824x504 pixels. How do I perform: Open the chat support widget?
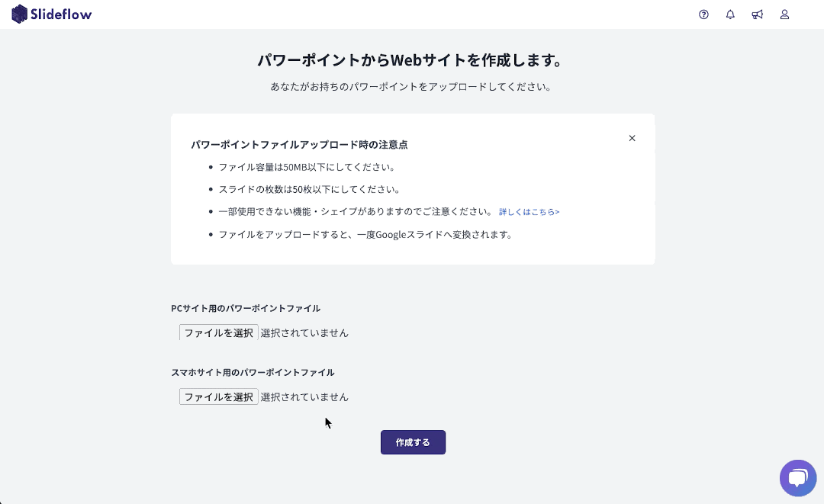(798, 478)
